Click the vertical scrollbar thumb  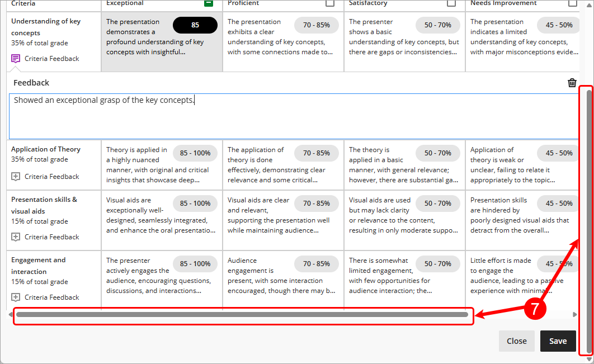coord(588,221)
